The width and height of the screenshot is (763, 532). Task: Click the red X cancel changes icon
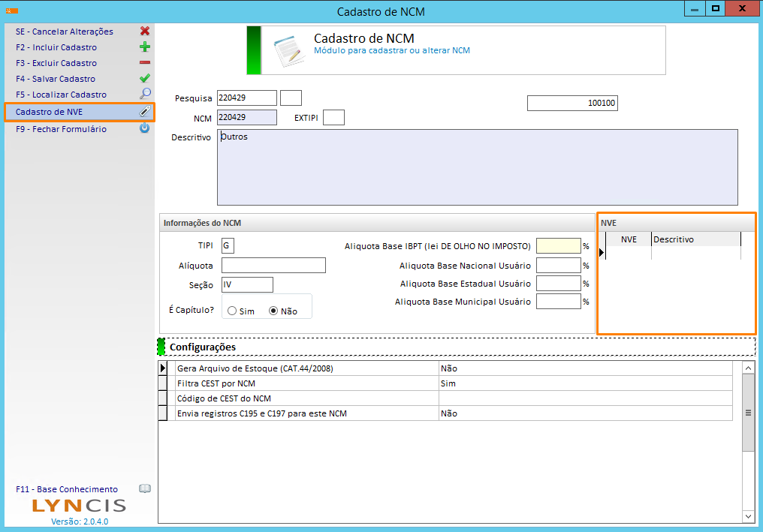[x=145, y=32]
